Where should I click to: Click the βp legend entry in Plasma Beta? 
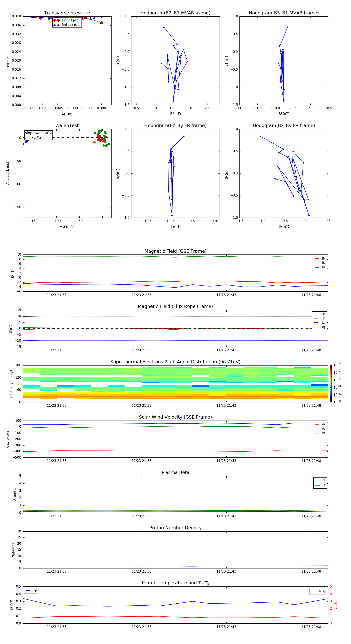(320, 480)
